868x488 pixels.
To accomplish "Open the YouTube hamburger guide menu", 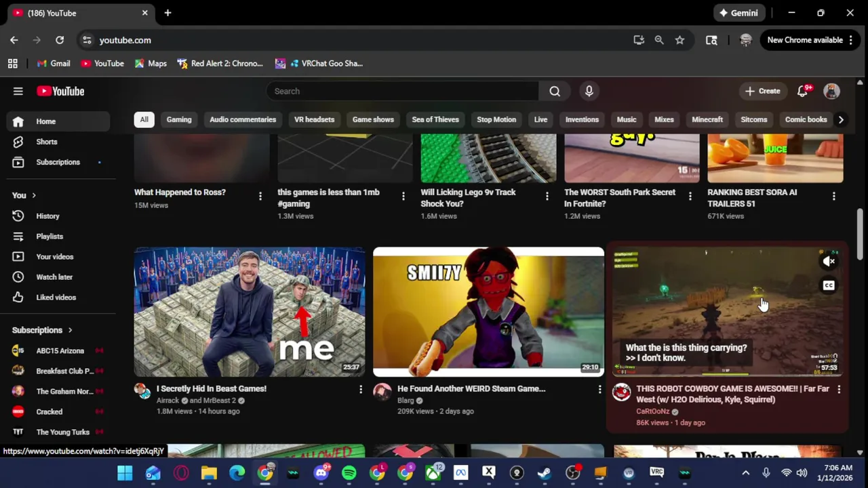I will pyautogui.click(x=18, y=91).
